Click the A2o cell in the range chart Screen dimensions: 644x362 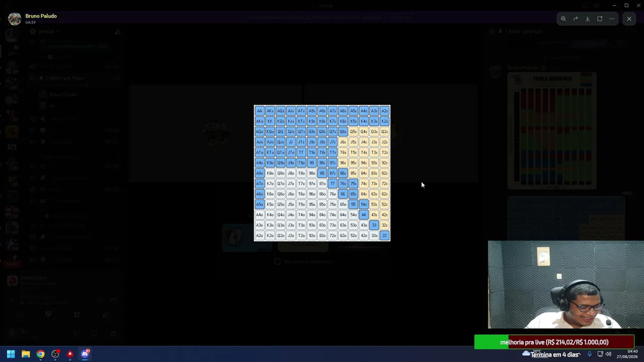260,236
